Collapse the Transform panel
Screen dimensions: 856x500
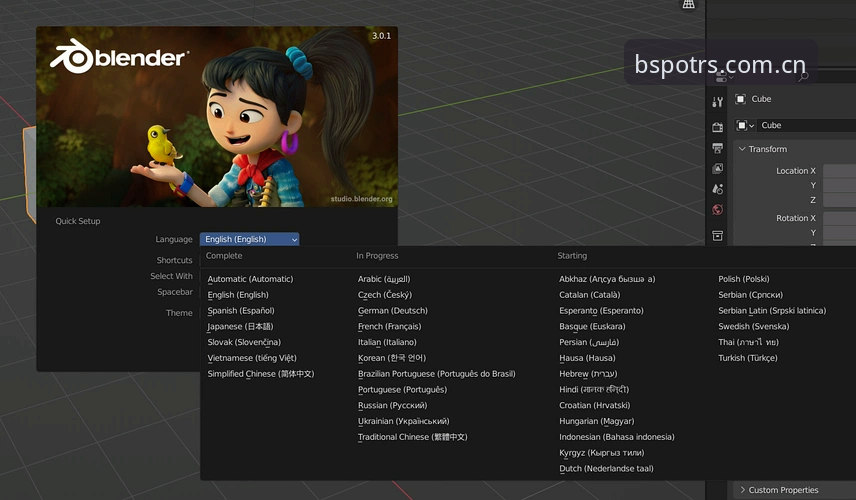point(762,149)
